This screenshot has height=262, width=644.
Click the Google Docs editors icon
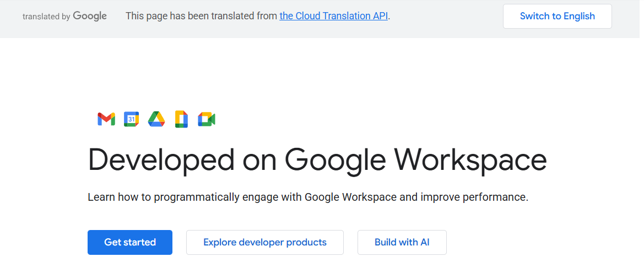pyautogui.click(x=182, y=119)
